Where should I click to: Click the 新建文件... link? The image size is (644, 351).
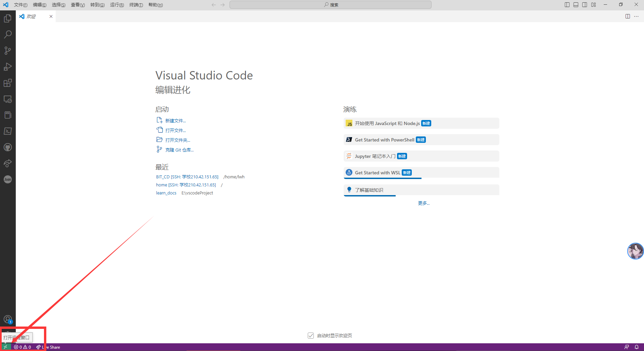[x=175, y=121]
